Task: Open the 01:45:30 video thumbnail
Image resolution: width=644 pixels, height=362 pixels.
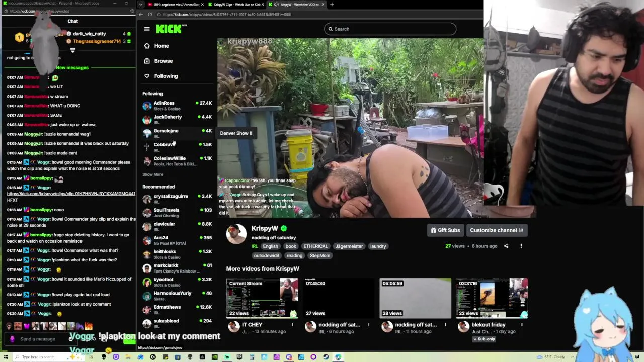Action: 339,298
